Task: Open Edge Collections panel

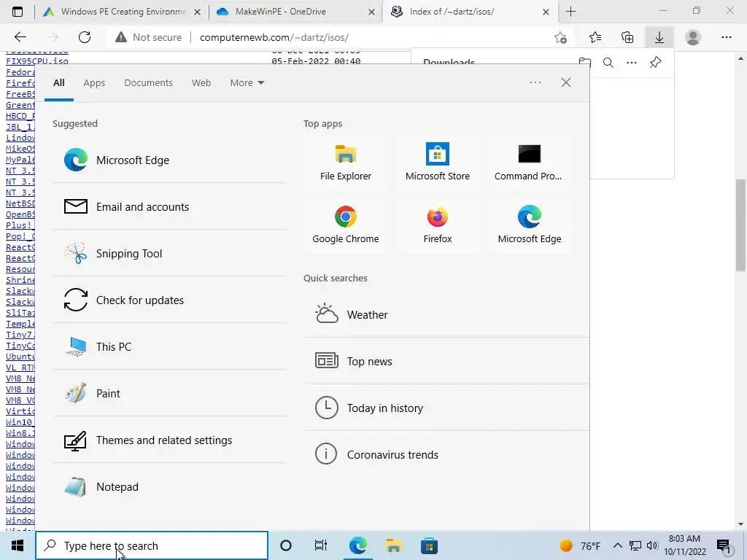Action: pos(627,37)
